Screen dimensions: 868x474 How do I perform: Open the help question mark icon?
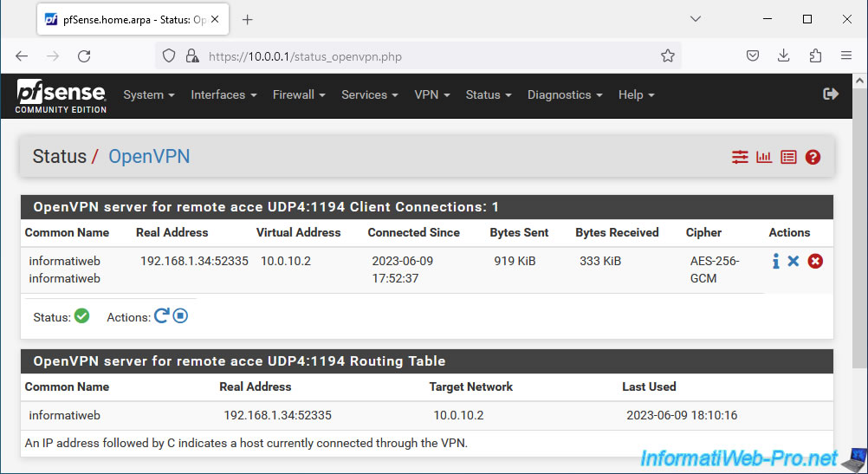[x=813, y=157]
